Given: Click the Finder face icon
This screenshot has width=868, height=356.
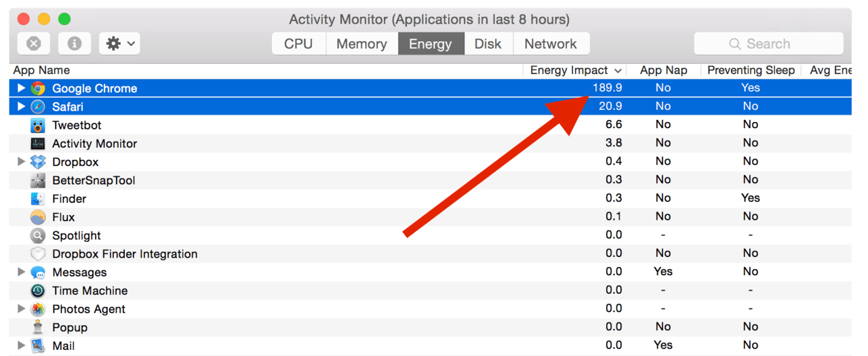Looking at the screenshot, I should click(38, 199).
